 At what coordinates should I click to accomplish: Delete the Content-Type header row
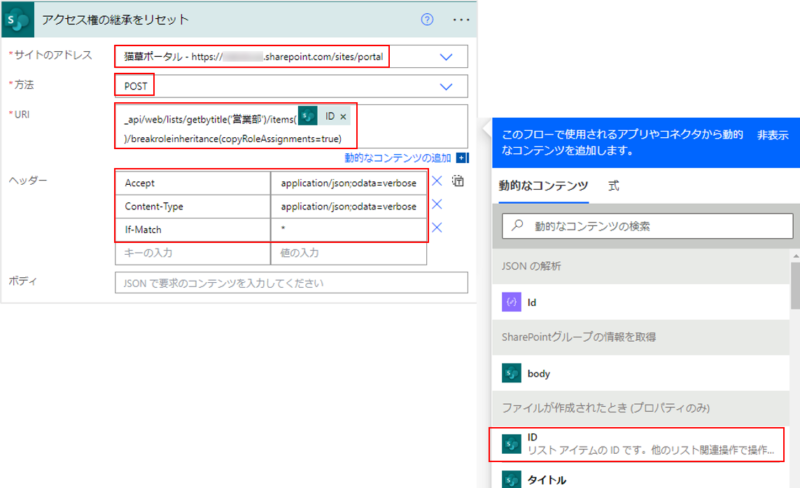pyautogui.click(x=437, y=206)
